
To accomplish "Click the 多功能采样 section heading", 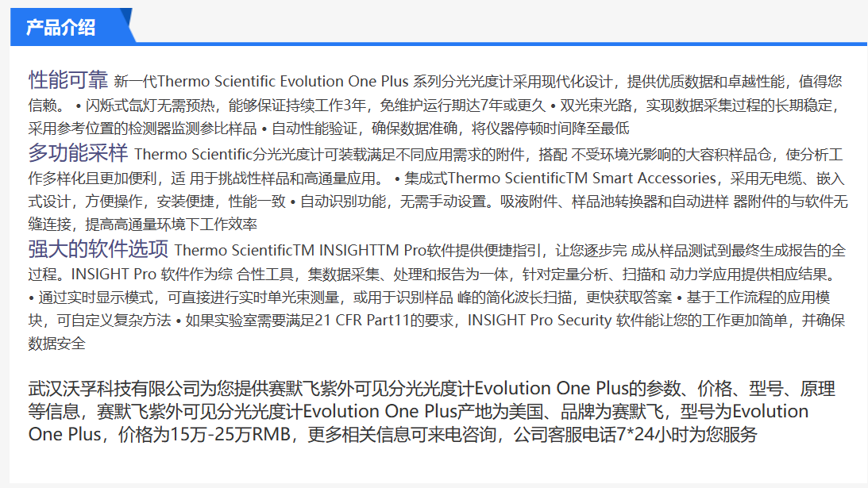I will pyautogui.click(x=78, y=152).
